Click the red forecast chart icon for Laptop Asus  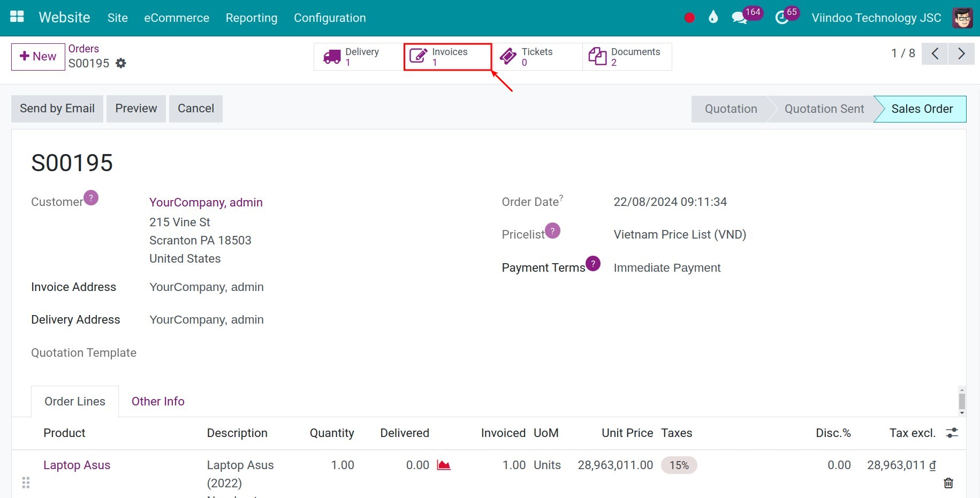pos(444,465)
